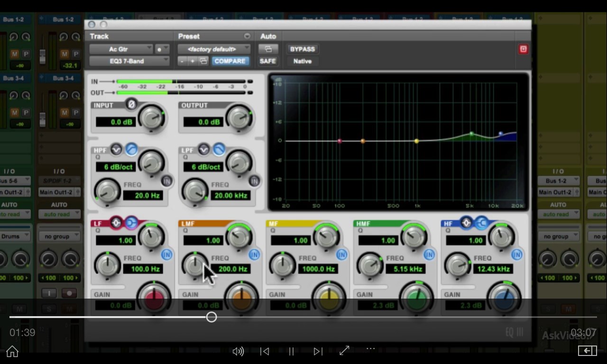Image resolution: width=607 pixels, height=364 pixels.
Task: Click the yellow MF node on EQ graph
Action: pyautogui.click(x=417, y=141)
